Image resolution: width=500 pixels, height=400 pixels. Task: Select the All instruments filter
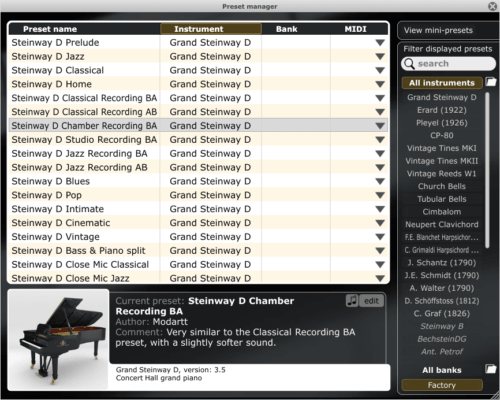coord(442,83)
